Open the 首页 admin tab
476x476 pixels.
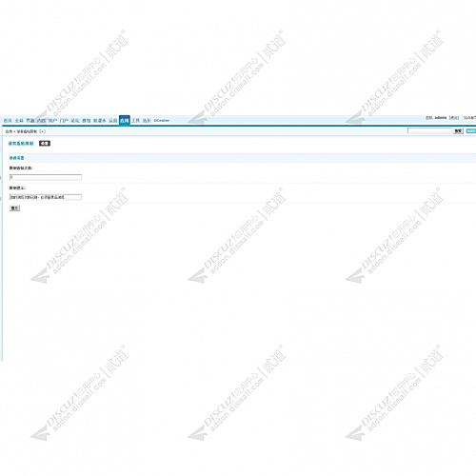tap(8, 121)
